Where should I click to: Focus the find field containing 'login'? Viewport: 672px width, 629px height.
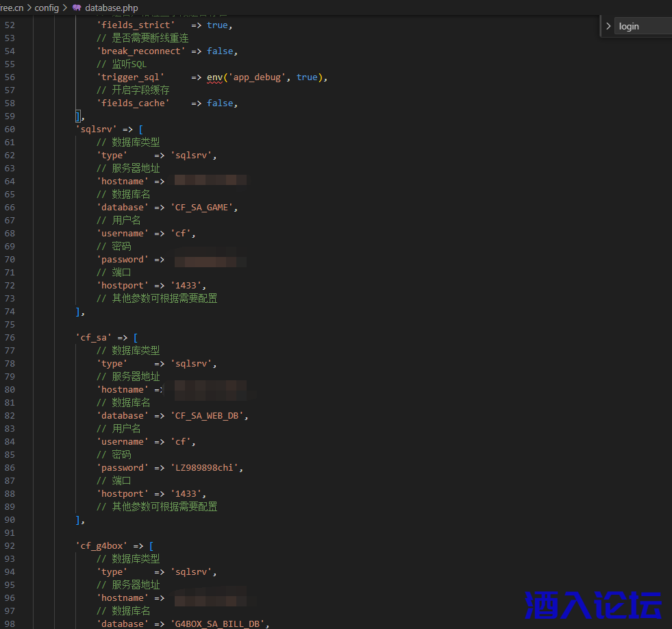[x=643, y=26]
